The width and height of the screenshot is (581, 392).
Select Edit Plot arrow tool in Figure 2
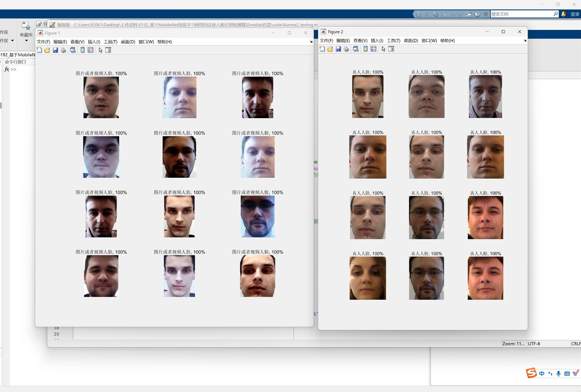pos(383,49)
